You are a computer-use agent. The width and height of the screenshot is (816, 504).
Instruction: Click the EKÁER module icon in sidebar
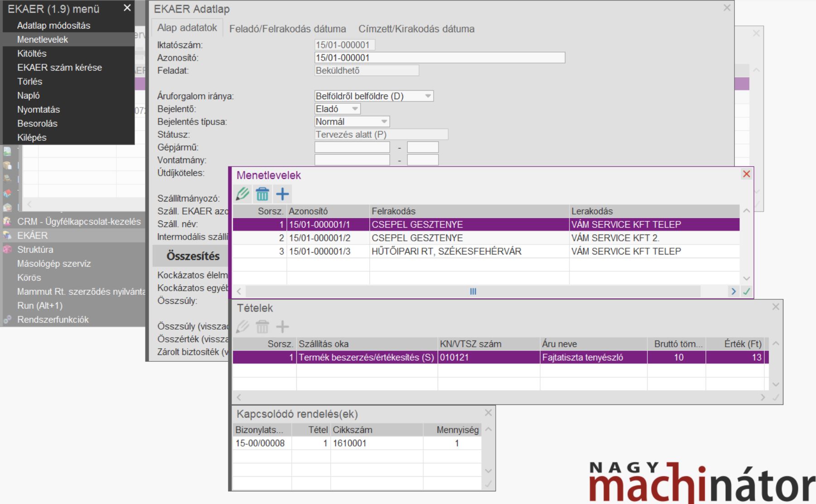(x=7, y=235)
